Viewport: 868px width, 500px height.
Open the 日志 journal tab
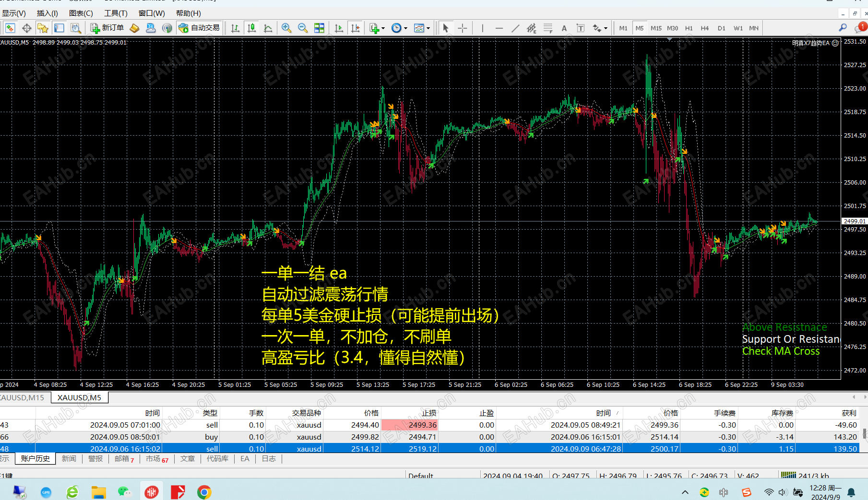269,459
